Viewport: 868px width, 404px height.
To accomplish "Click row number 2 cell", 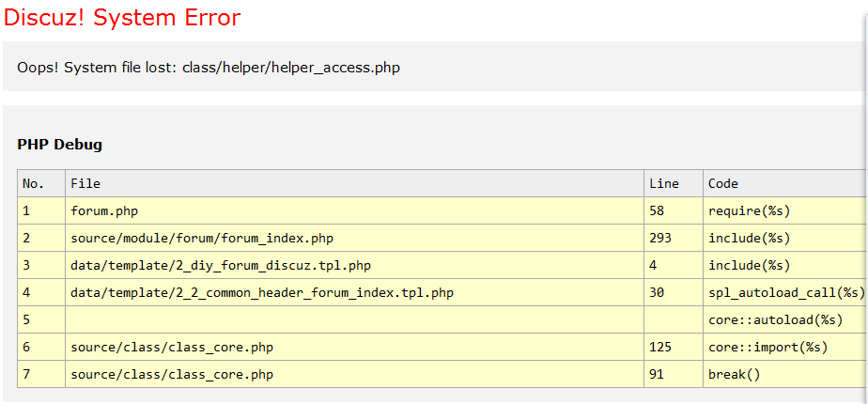I will (x=41, y=238).
